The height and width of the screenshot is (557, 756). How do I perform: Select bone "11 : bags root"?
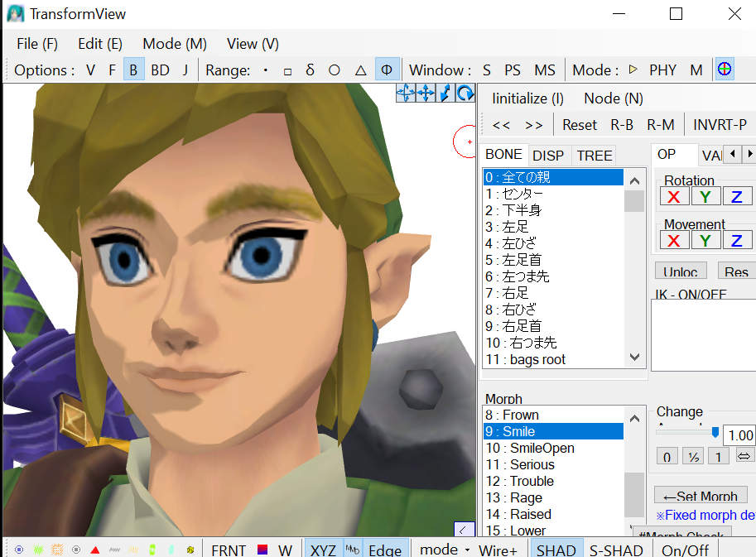pos(553,359)
